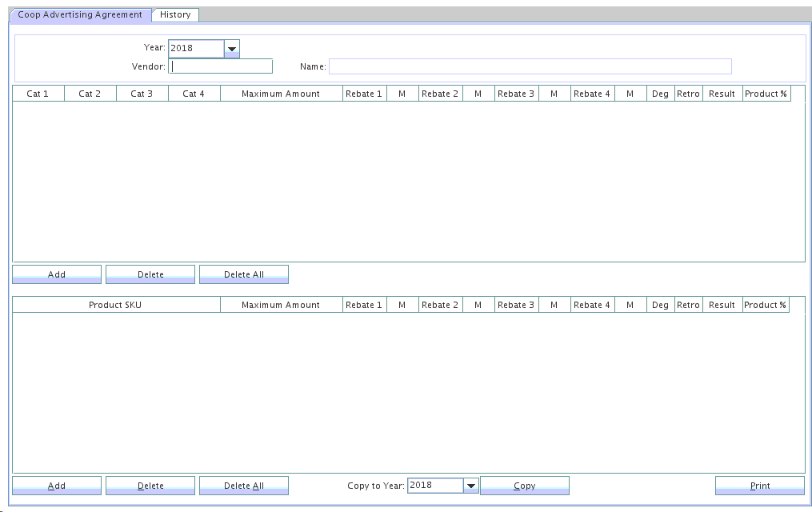Click Retro column header in Product SKU table

[x=688, y=305]
